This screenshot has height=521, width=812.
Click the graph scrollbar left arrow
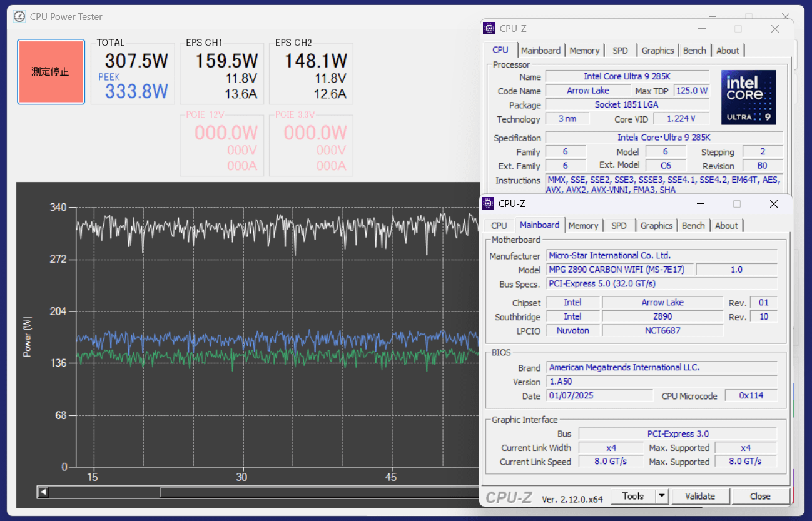click(x=43, y=492)
